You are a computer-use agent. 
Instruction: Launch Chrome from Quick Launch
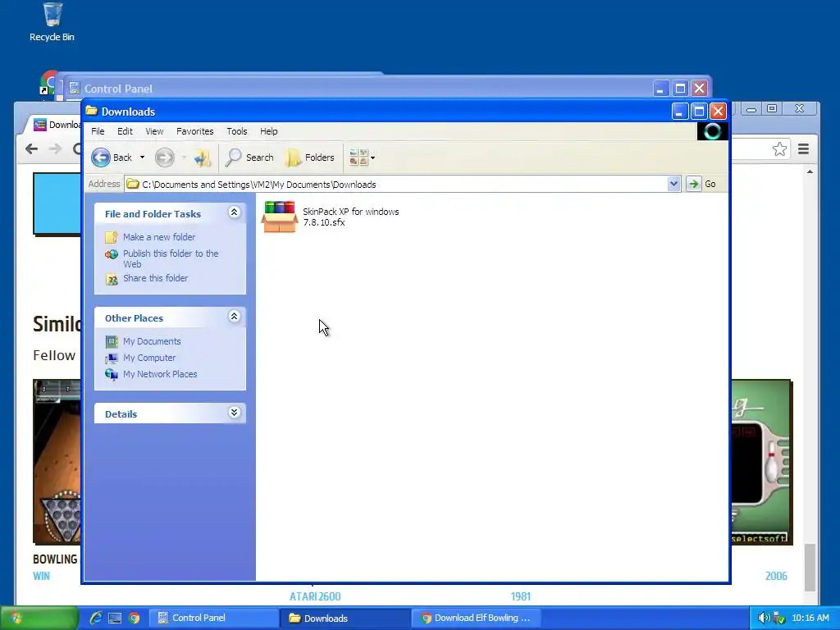tap(134, 618)
